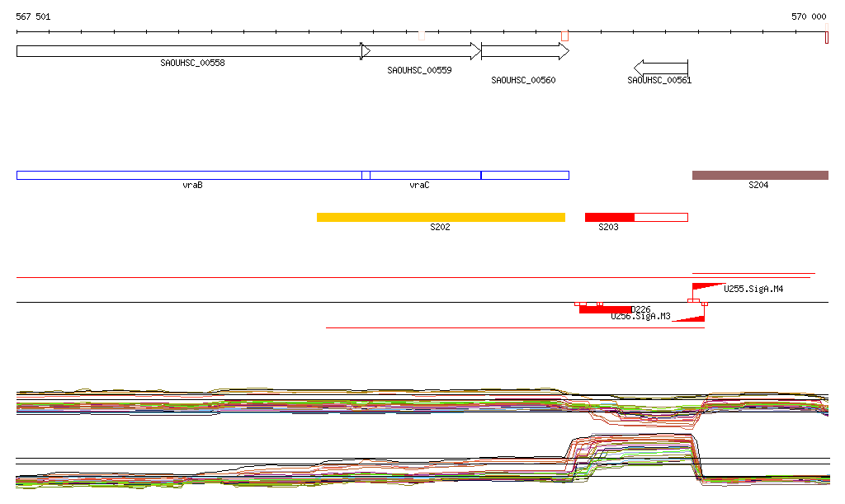845x504 pixels.
Task: Click the yellow S202 segment bar
Action: tap(441, 217)
